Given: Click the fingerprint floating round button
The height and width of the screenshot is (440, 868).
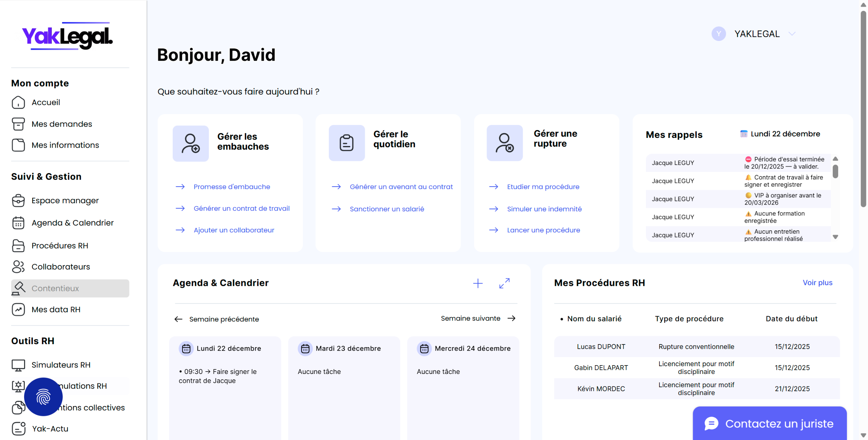Looking at the screenshot, I should pos(43,397).
